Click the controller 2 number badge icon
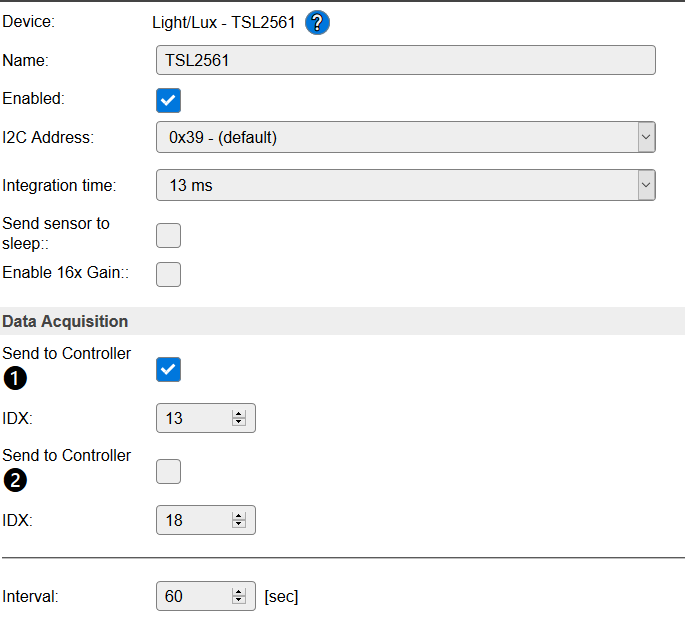This screenshot has height=629, width=685. [14, 480]
